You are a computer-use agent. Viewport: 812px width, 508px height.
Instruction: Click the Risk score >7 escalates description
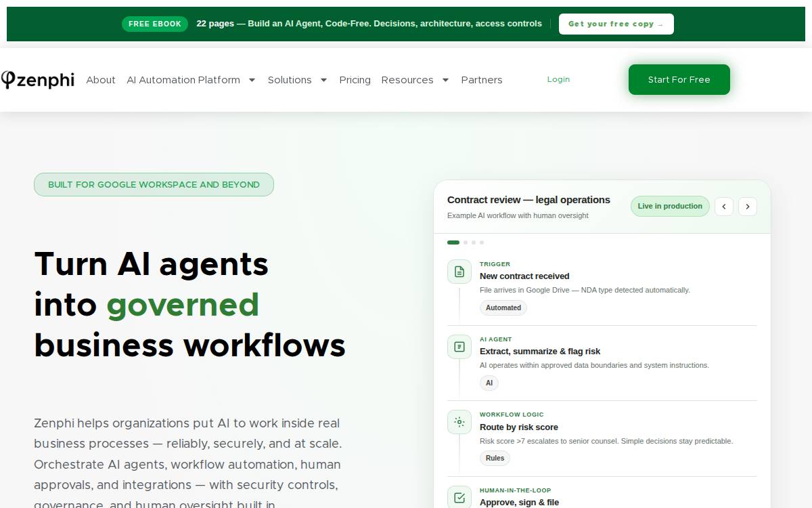606,441
